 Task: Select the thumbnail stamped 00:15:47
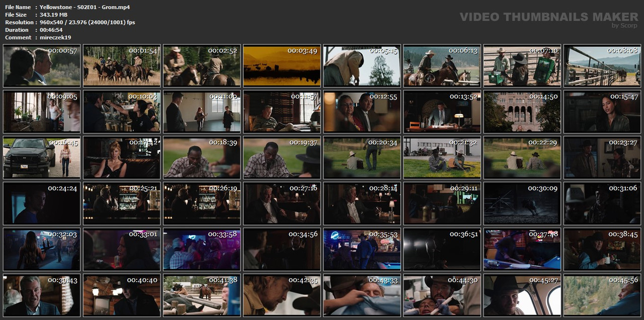(602, 112)
